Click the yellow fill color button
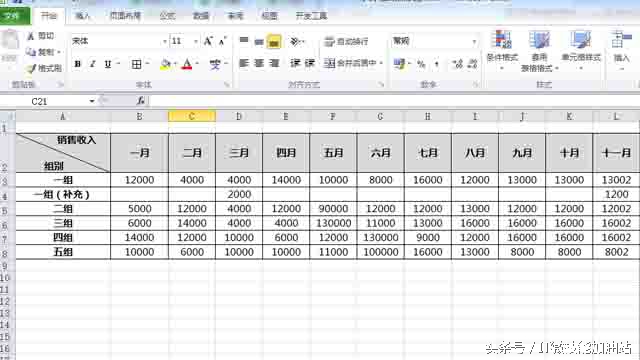The height and width of the screenshot is (360, 640). coord(165,64)
